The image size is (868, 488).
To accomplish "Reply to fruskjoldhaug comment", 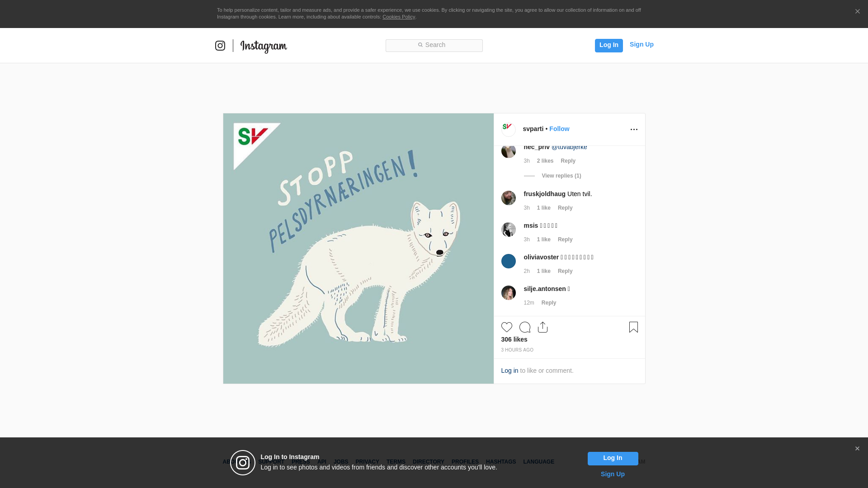I will tap(565, 208).
